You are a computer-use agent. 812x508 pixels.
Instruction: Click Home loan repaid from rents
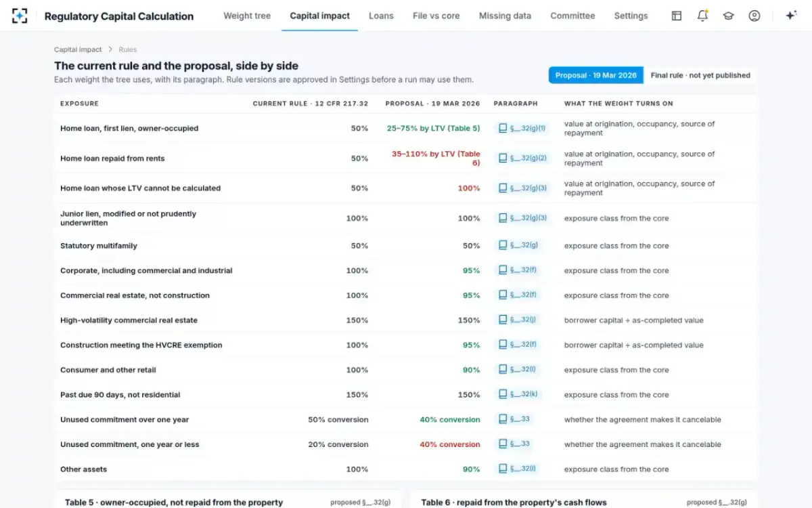pyautogui.click(x=112, y=158)
